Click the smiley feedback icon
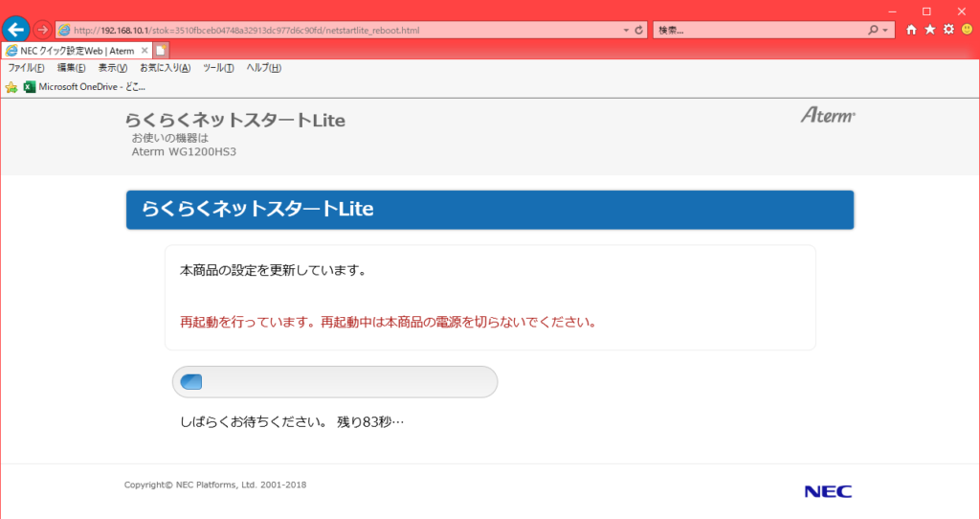Screen dimensions: 980x519 click(968, 30)
